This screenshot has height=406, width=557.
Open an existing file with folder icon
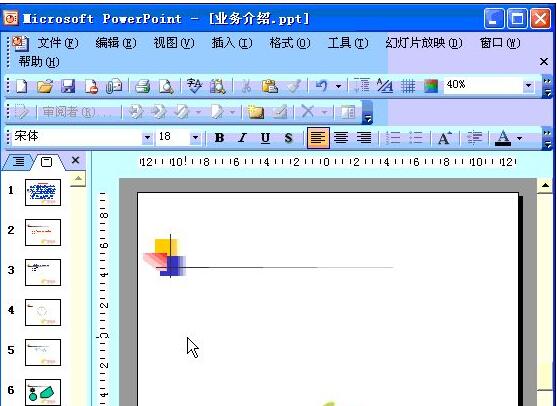point(45,86)
